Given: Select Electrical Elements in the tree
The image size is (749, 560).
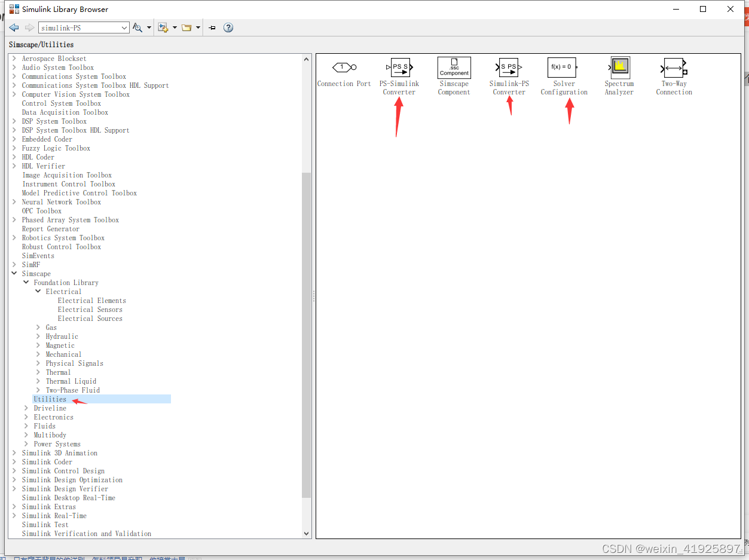Looking at the screenshot, I should tap(92, 301).
